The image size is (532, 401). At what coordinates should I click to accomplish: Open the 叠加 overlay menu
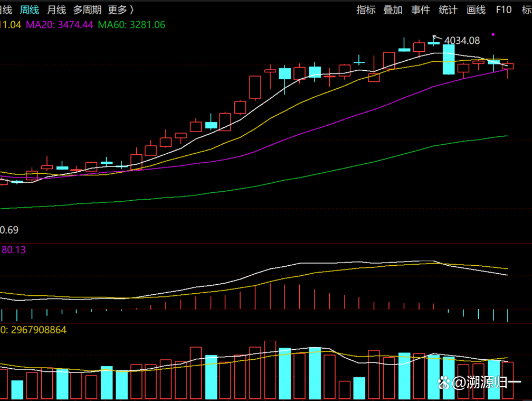pyautogui.click(x=393, y=10)
